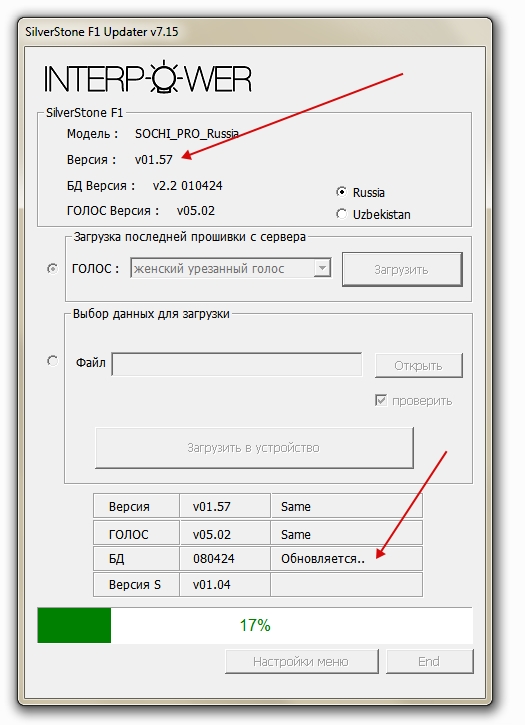Click the table cell v05.02

pos(225,534)
